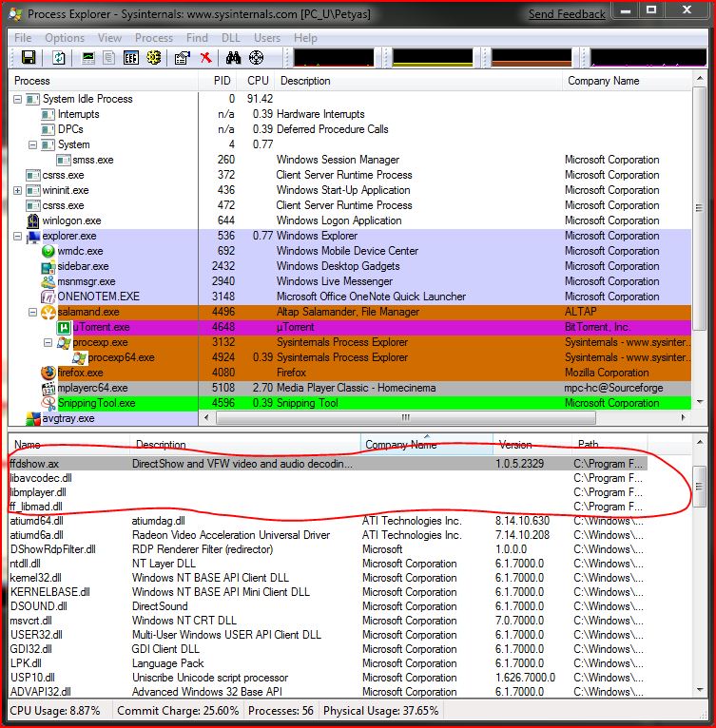Open System Information graph icon

[x=87, y=58]
